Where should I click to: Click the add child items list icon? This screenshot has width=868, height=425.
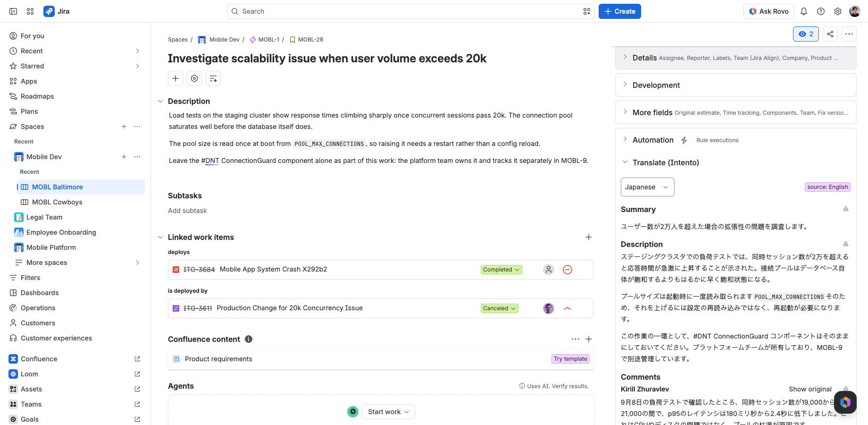(x=213, y=78)
